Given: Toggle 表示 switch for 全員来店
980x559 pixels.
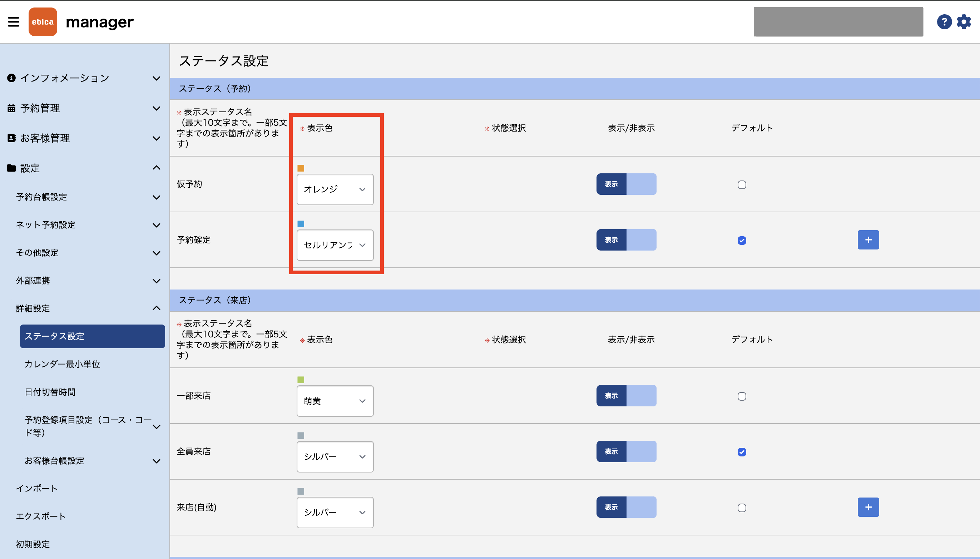Looking at the screenshot, I should coord(626,451).
